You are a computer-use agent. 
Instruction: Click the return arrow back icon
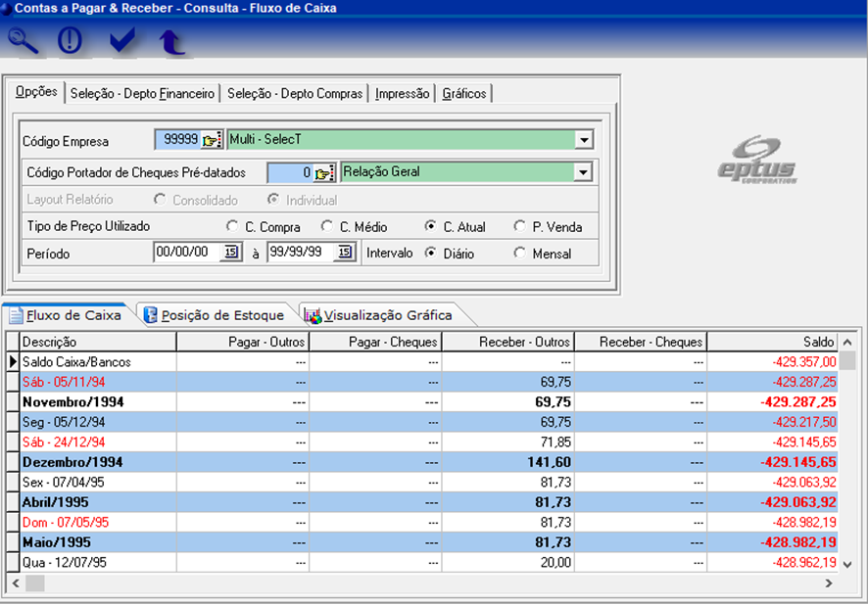click(171, 41)
